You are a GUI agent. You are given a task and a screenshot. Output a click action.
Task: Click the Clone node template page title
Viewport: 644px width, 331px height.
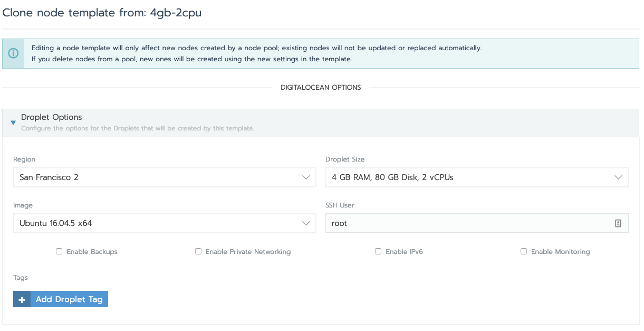click(x=102, y=13)
